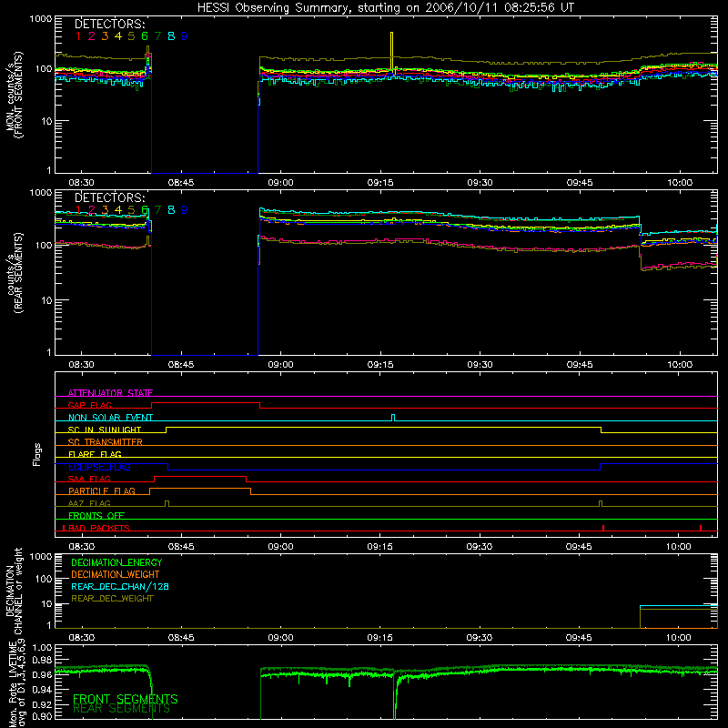Select detector 8 label in front segments legend

(171, 36)
